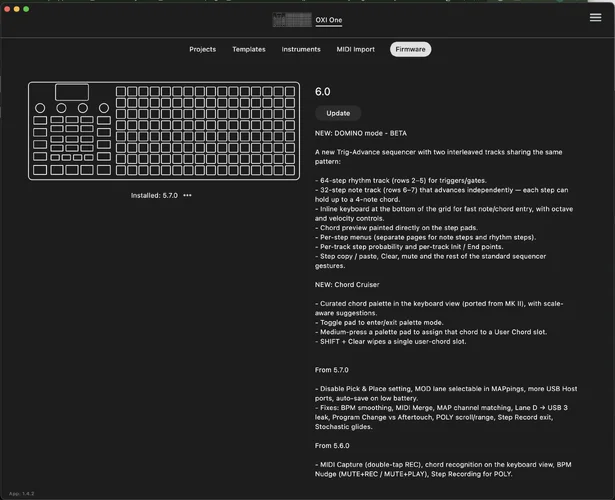615x500 pixels.
Task: Click the OXI One device outline illustration
Action: click(164, 131)
